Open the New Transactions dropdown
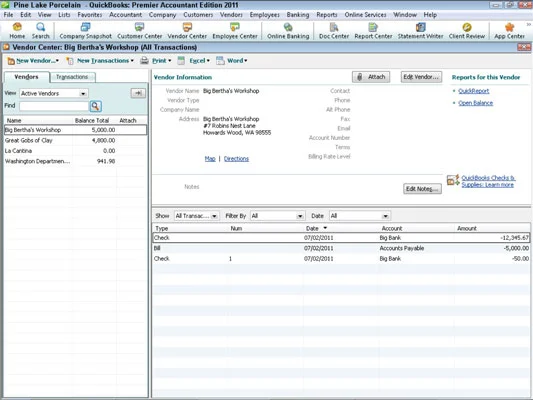Screen dimensions: 533x400 click(x=100, y=61)
